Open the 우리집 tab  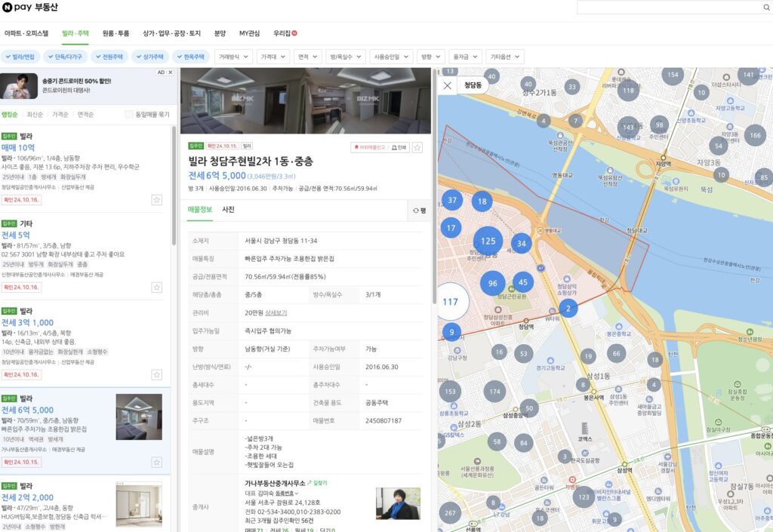tap(285, 33)
